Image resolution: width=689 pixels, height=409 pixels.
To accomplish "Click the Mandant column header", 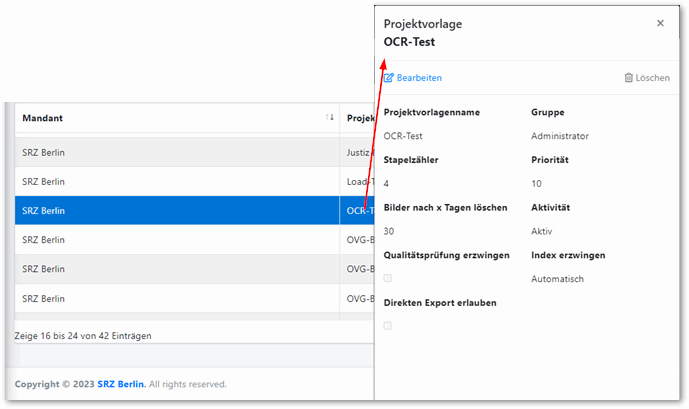I will (x=43, y=118).
